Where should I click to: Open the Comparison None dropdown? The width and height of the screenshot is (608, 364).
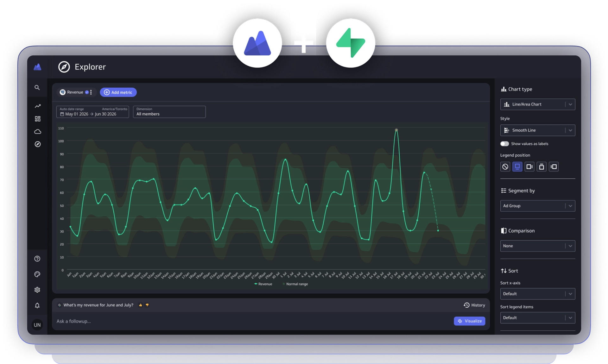[537, 246]
